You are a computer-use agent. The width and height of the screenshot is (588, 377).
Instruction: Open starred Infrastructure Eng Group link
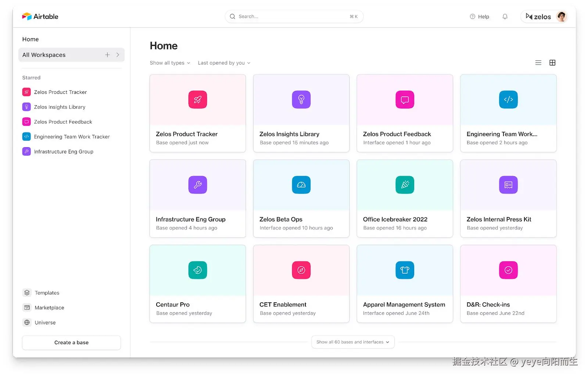click(x=64, y=152)
